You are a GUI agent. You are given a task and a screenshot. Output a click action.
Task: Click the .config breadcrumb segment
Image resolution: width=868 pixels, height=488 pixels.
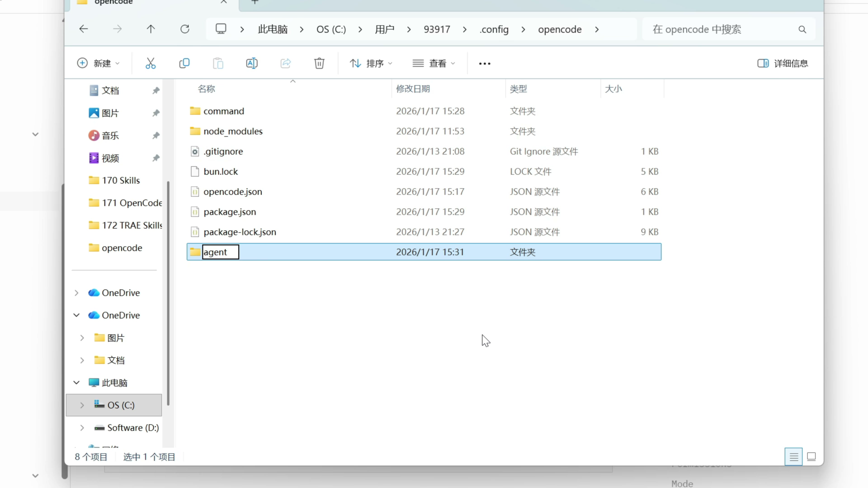[x=494, y=30]
